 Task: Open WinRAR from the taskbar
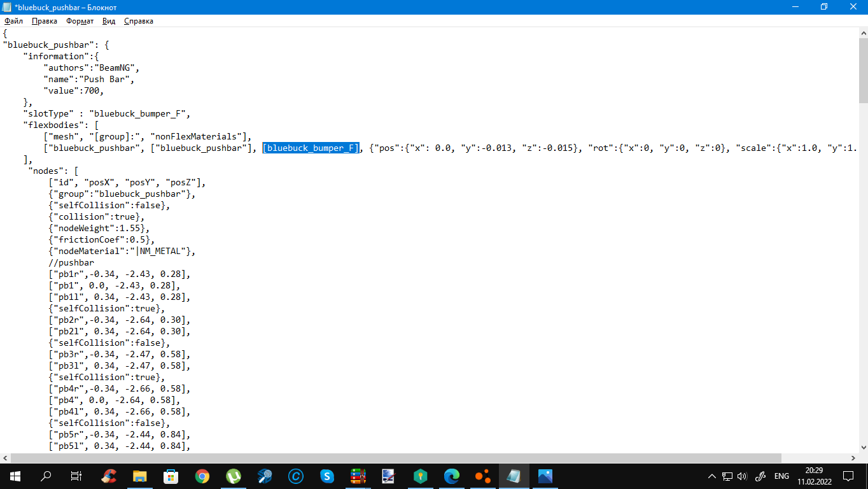tap(358, 476)
